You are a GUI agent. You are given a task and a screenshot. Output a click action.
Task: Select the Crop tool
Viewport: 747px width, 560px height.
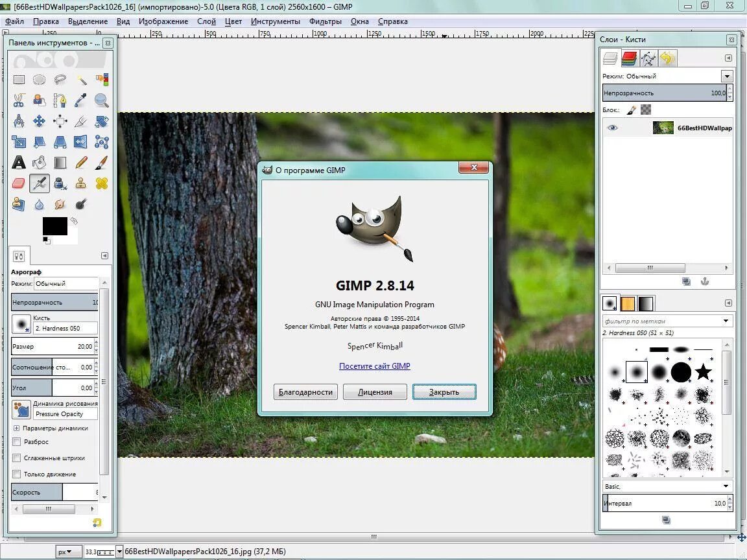[81, 121]
